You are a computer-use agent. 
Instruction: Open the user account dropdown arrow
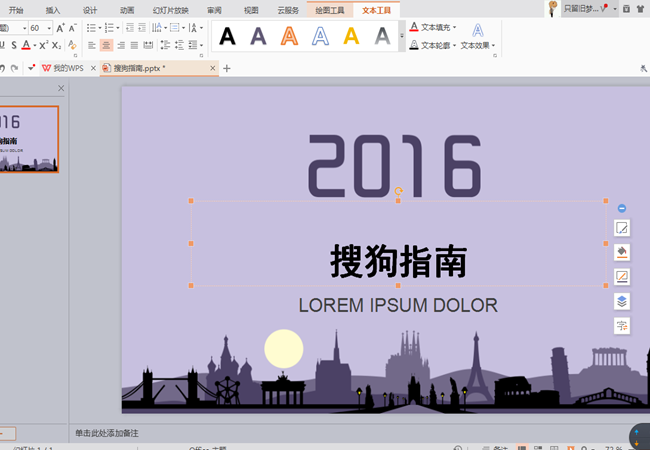pos(615,9)
